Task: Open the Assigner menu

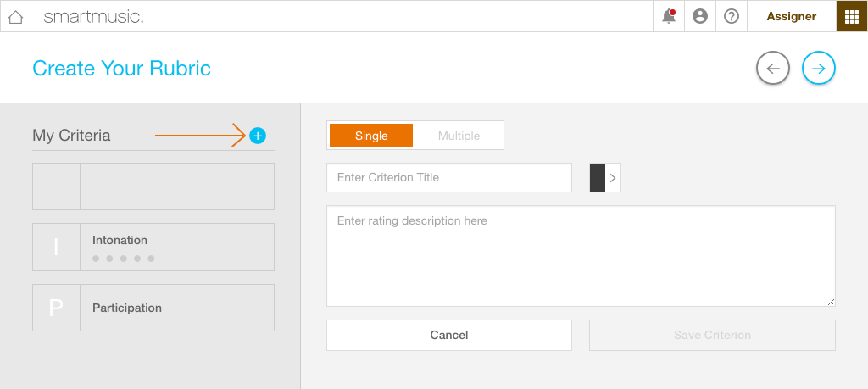Action: click(x=792, y=17)
